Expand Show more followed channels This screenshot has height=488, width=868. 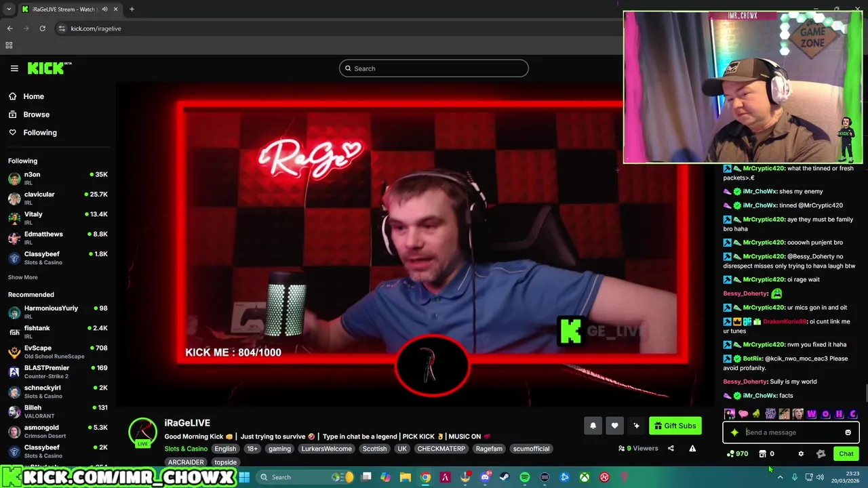click(x=23, y=277)
